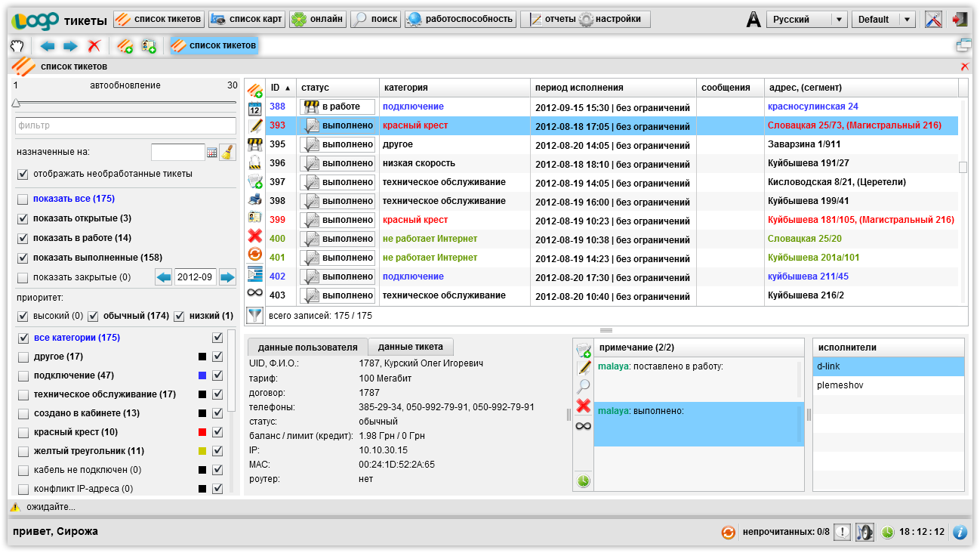Click the calendar icon next to assigned date field
980x553 pixels.
(x=212, y=153)
